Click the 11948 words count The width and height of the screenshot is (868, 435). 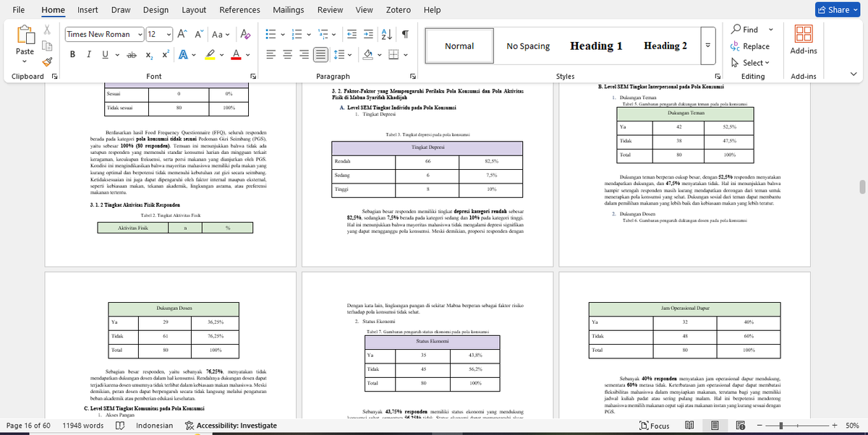(83, 426)
